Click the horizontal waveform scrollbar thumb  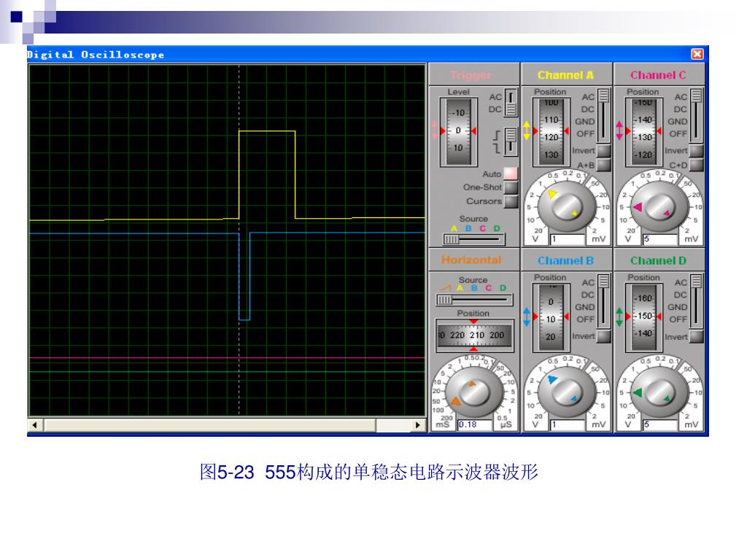210,425
